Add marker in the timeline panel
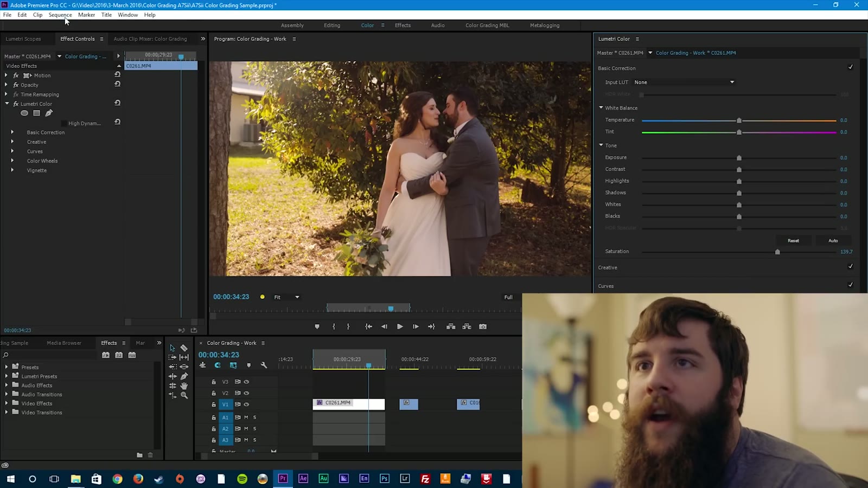The height and width of the screenshot is (488, 868). (248, 365)
